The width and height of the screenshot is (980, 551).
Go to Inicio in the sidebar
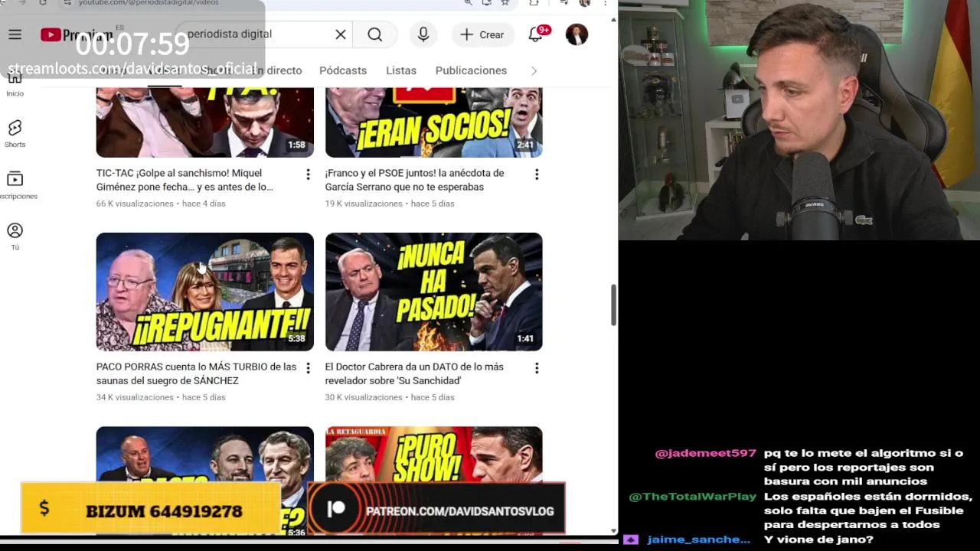(x=15, y=83)
